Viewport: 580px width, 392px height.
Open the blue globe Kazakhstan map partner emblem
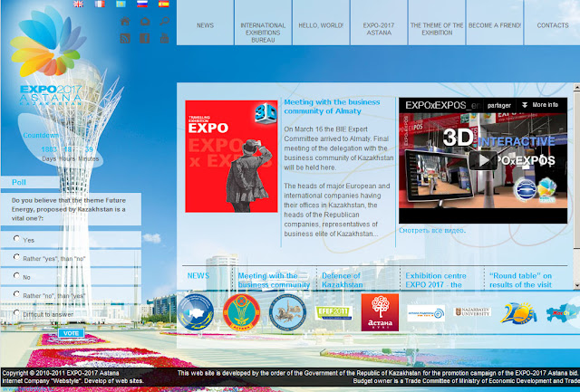click(196, 312)
